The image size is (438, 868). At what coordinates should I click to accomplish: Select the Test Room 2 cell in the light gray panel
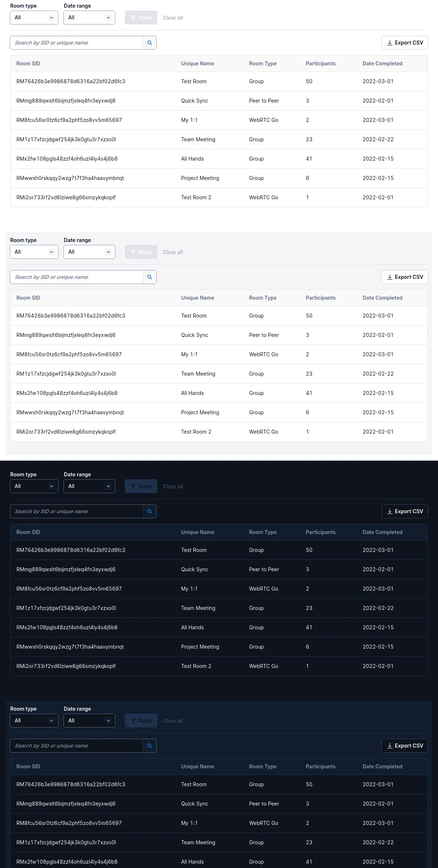[x=196, y=432]
